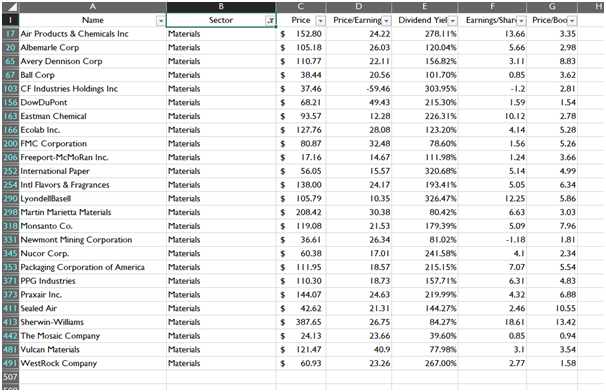Image resolution: width=606 pixels, height=392 pixels.
Task: Select the Martin Marietta Materials cell
Action: click(93, 212)
